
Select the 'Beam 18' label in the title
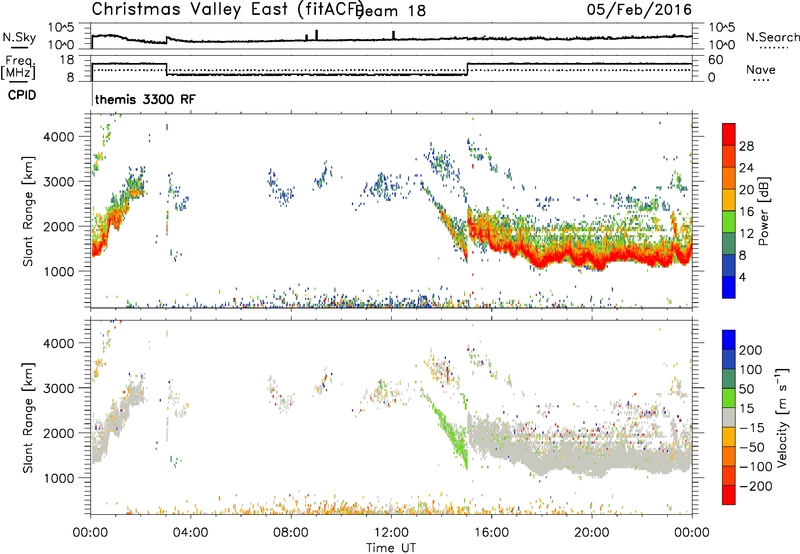(x=392, y=11)
